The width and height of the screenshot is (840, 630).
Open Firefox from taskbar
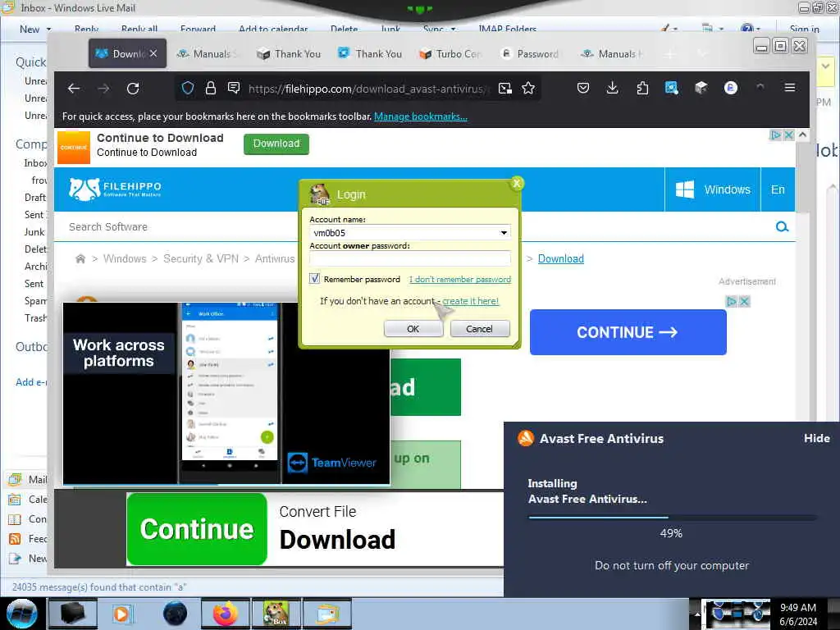(226, 614)
